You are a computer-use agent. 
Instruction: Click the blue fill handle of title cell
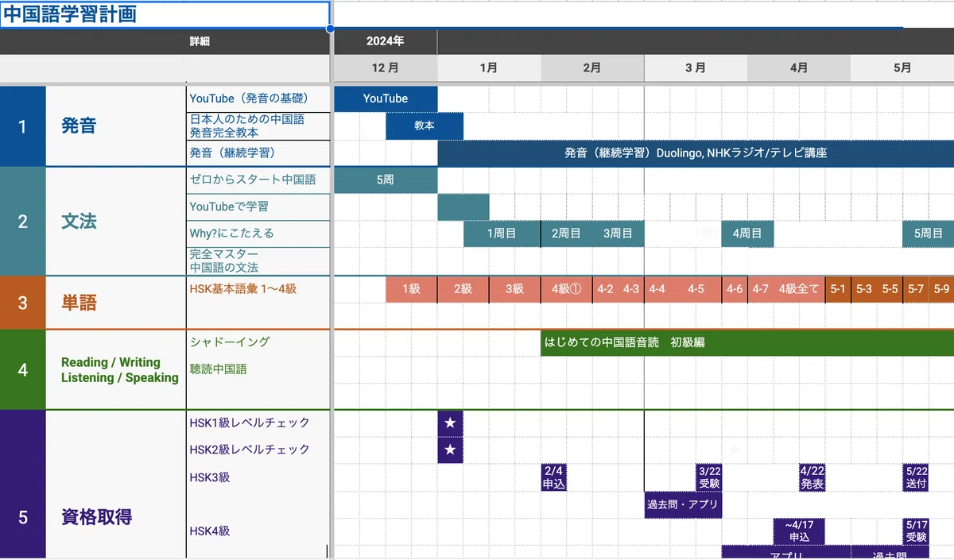330,28
